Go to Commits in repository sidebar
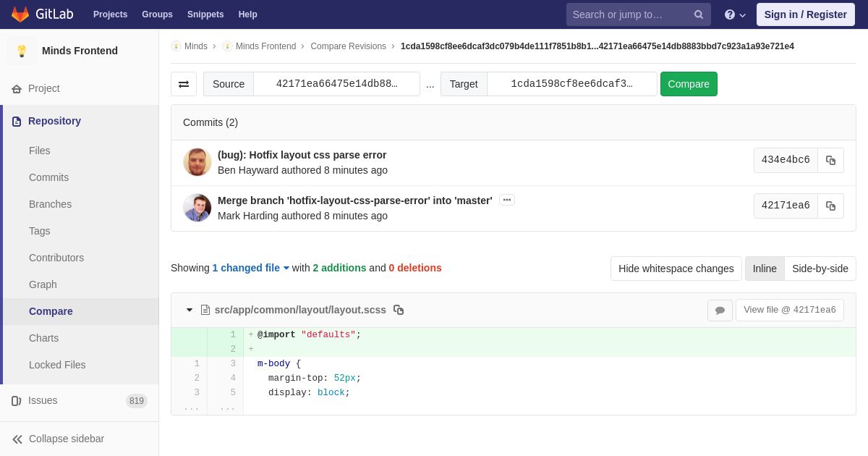The image size is (868, 456). 48,177
